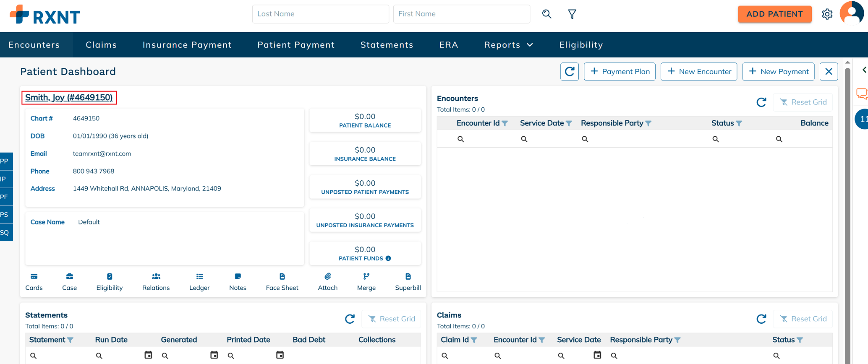Viewport: 868px width, 364px height.
Task: Open the user profile avatar
Action: [852, 13]
